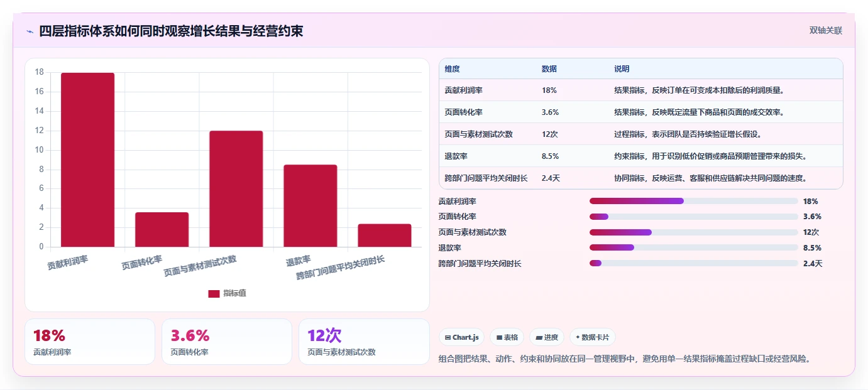Open the 12次 页面与素材测试次数 data card
Image resolution: width=868 pixels, height=390 pixels.
click(x=364, y=342)
